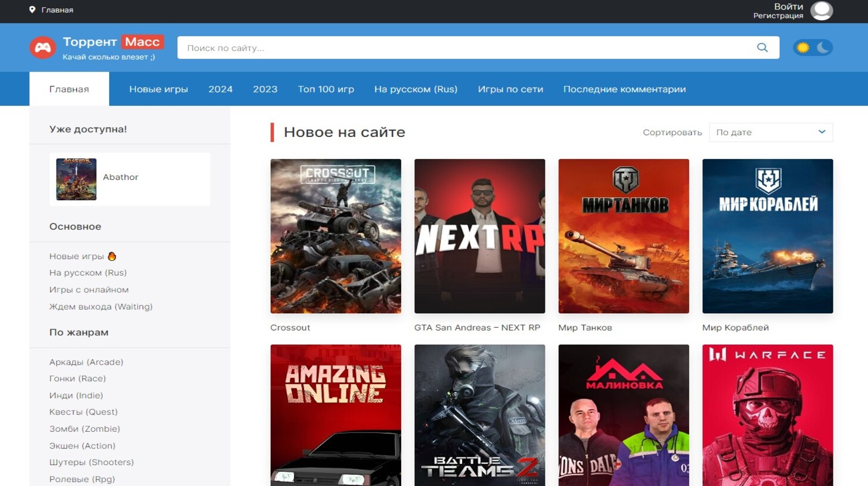The width and height of the screenshot is (868, 486).
Task: Click the Регистрация link
Action: click(x=778, y=16)
